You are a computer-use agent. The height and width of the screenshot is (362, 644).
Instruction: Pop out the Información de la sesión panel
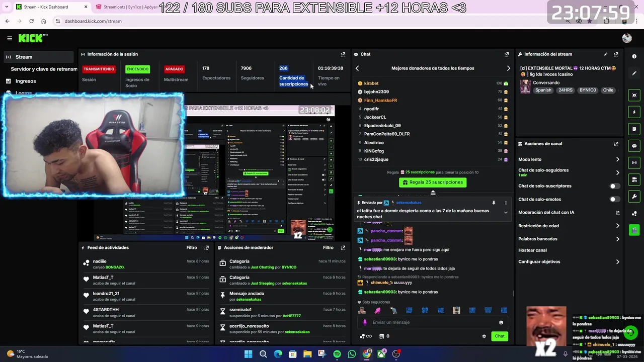point(343,54)
